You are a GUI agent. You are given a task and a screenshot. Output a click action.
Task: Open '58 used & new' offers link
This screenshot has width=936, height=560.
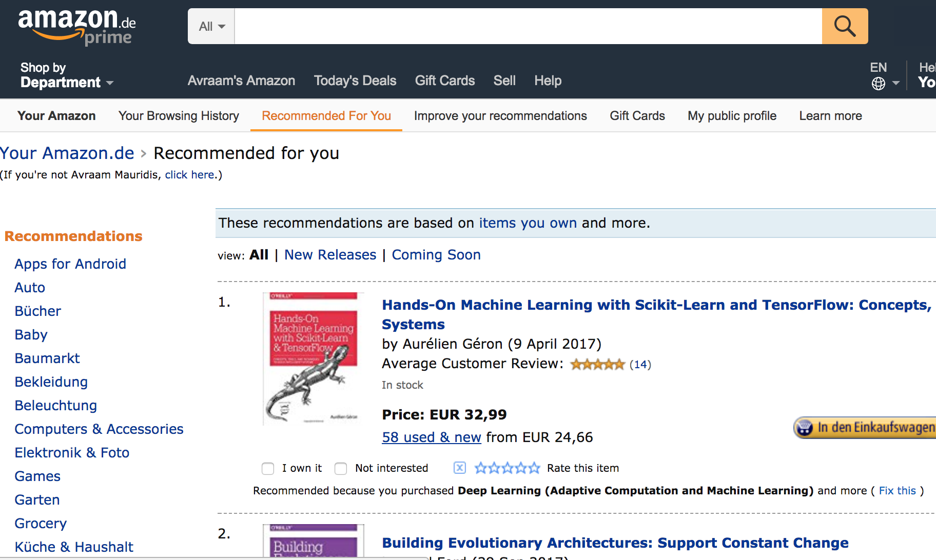432,437
